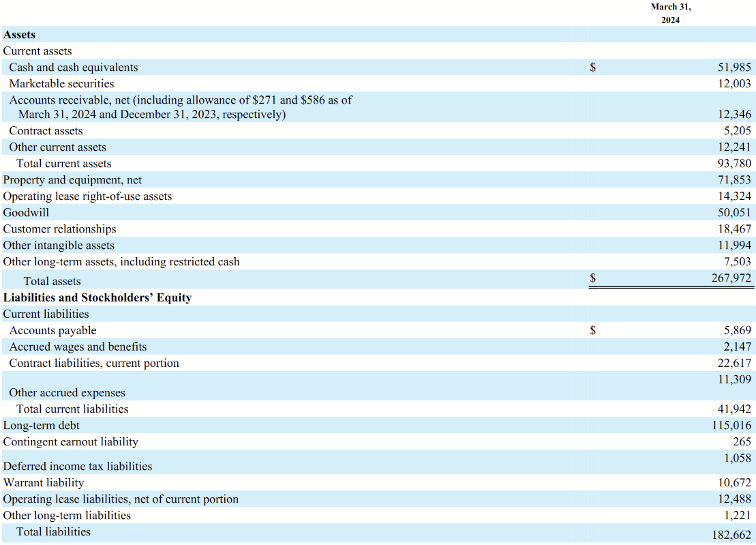Click the dollar sign in Cash row
The image size is (756, 545).
pyautogui.click(x=593, y=68)
